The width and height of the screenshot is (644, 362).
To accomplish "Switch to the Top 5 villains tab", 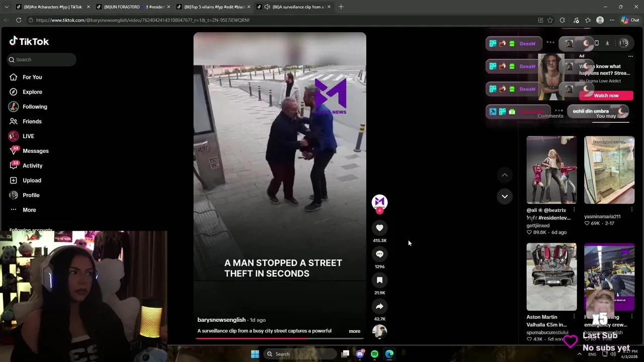I will (x=214, y=7).
